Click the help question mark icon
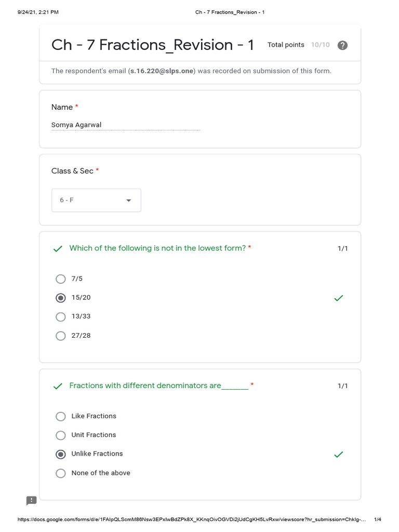This screenshot has height=532, width=399. point(342,45)
